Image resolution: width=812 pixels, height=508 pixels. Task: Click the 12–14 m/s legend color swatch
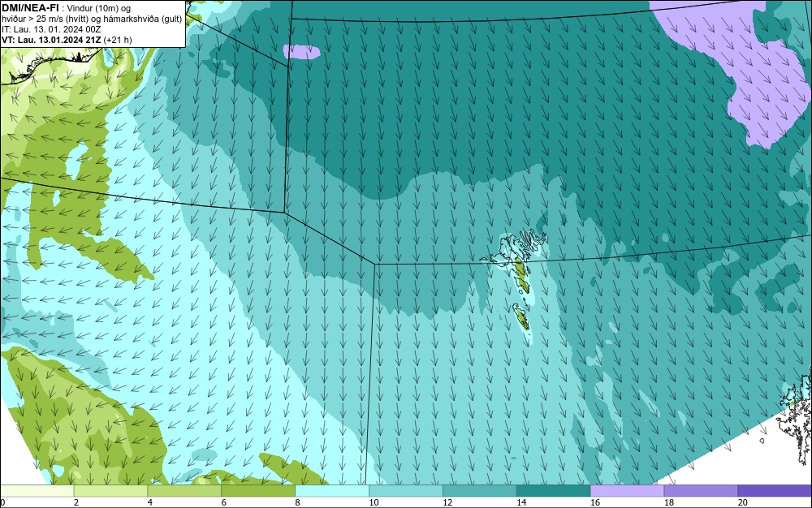[480, 490]
